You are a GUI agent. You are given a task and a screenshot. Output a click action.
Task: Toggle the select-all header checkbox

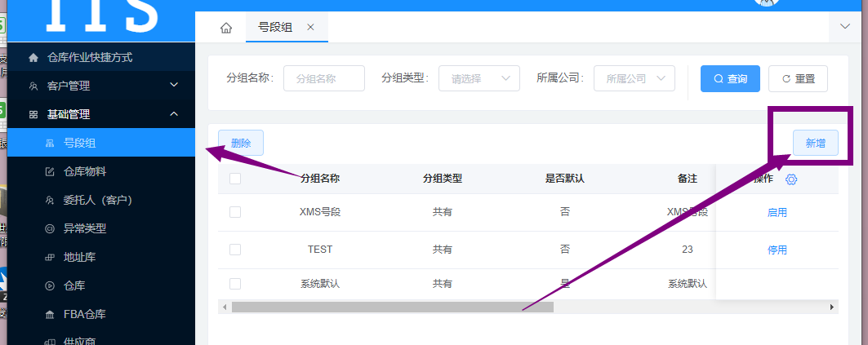click(235, 179)
